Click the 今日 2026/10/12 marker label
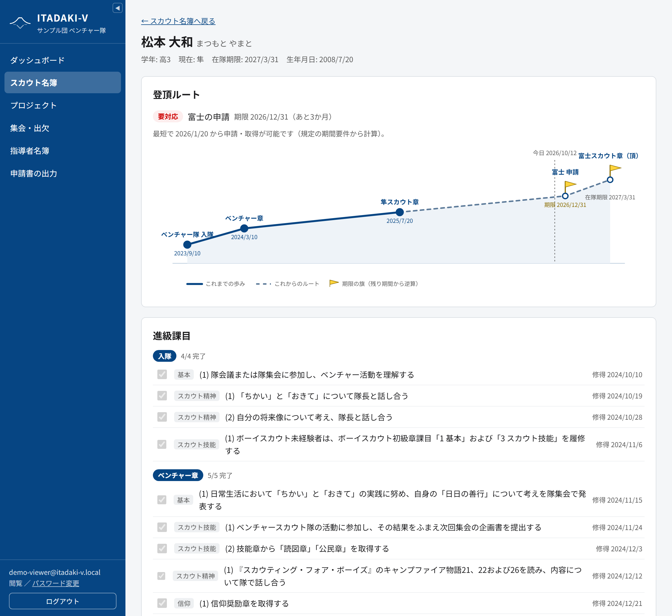The width and height of the screenshot is (672, 616). [555, 153]
